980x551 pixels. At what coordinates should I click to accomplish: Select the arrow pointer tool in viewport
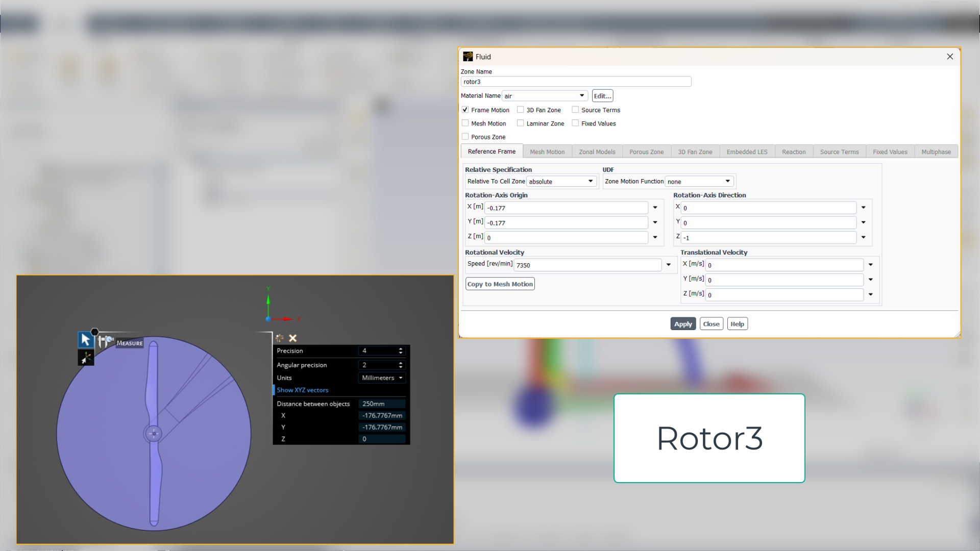[85, 340]
